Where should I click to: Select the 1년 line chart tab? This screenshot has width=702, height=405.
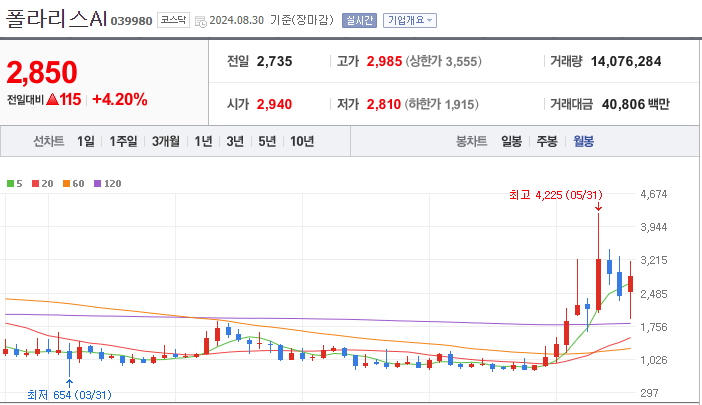click(203, 141)
